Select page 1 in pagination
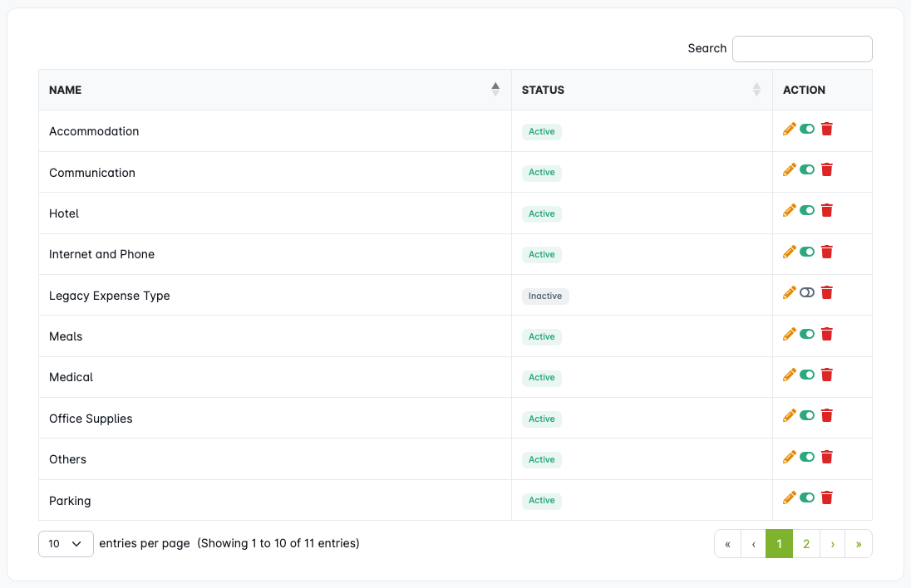This screenshot has width=911, height=588. [x=779, y=544]
